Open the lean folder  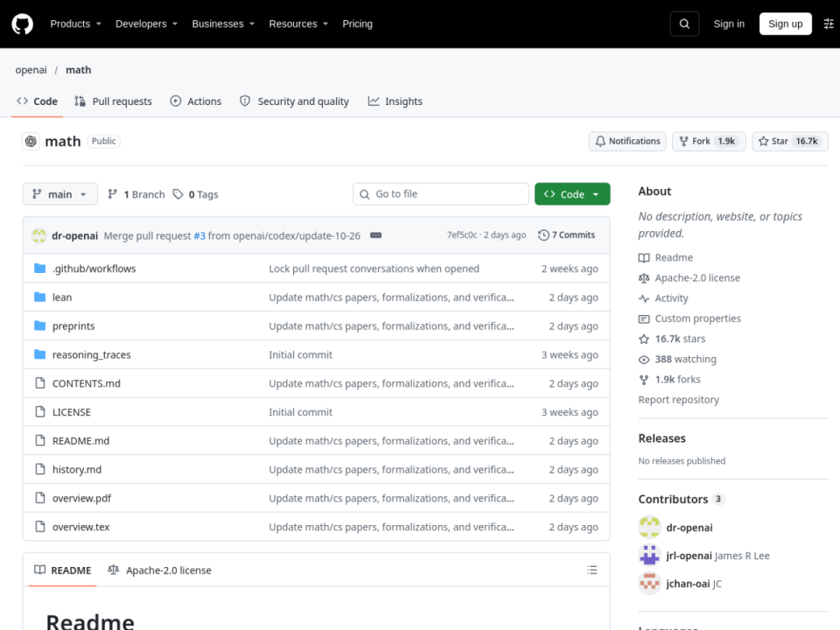click(62, 297)
